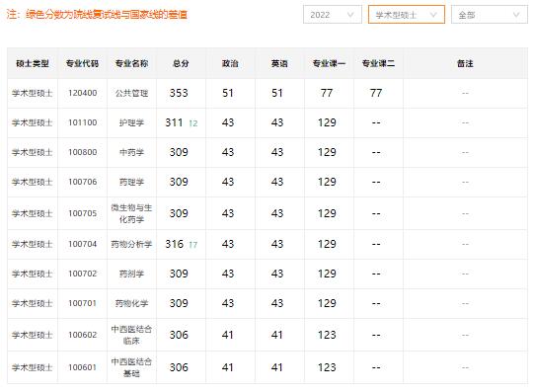Select the major code 100702 cell
Viewport: 534px width, 392px height.
[x=82, y=274]
